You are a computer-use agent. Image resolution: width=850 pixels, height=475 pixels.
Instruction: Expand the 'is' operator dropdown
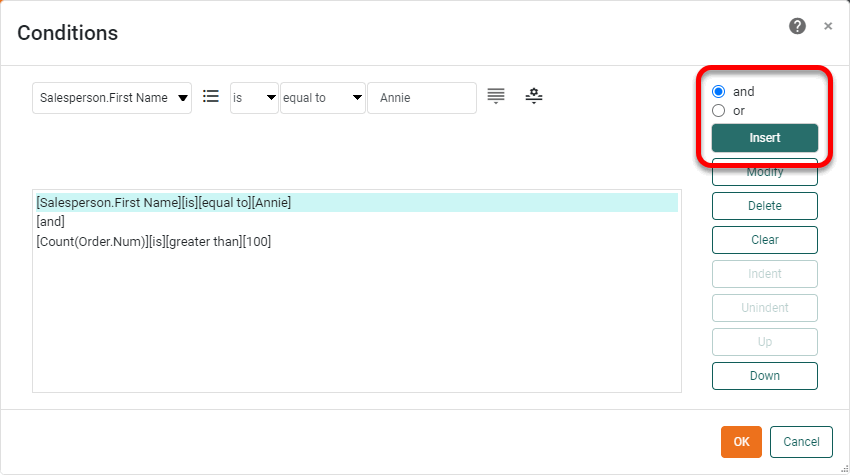click(x=254, y=98)
